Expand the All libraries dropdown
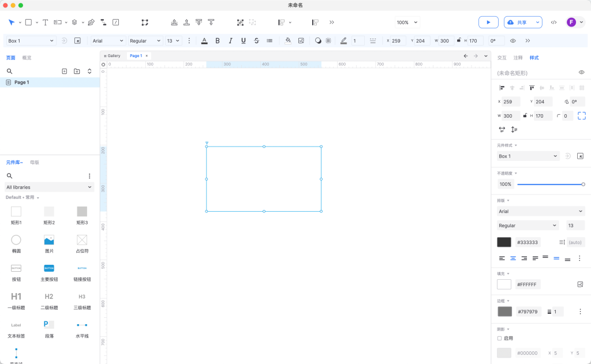 click(49, 187)
